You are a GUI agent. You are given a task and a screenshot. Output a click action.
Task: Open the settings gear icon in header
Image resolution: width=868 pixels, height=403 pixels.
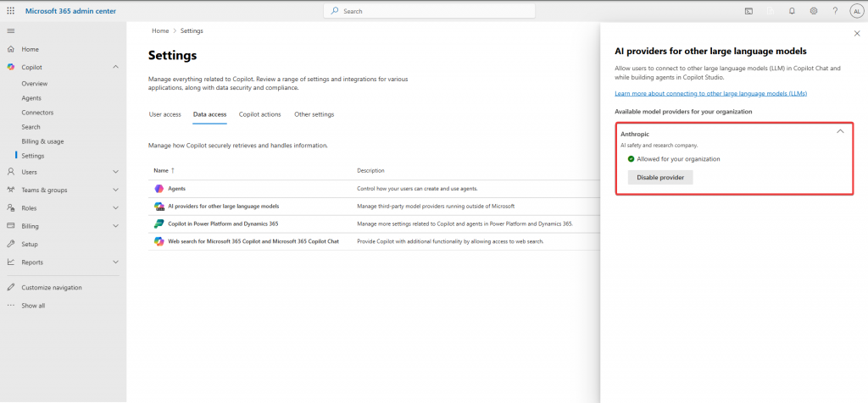pos(814,10)
